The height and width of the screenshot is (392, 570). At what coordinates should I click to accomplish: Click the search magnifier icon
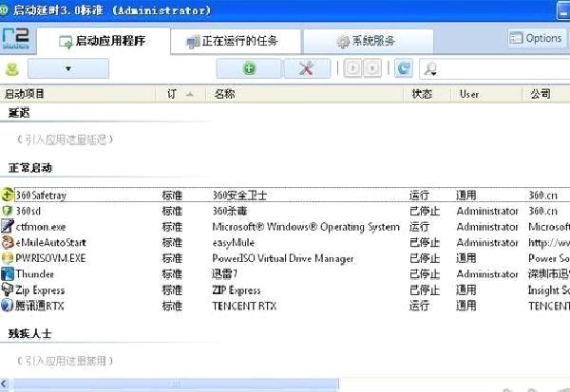430,69
